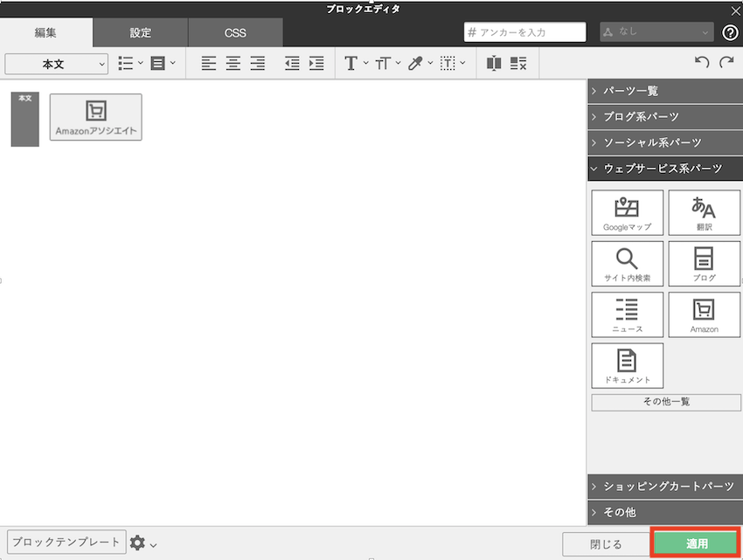Open the frame border tool
The width and height of the screenshot is (743, 560).
pos(452,63)
